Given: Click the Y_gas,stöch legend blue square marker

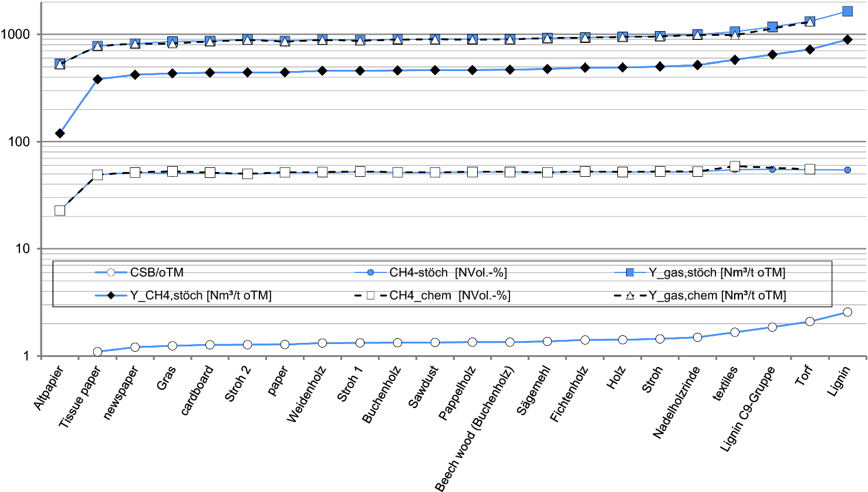Looking at the screenshot, I should pyautogui.click(x=630, y=272).
